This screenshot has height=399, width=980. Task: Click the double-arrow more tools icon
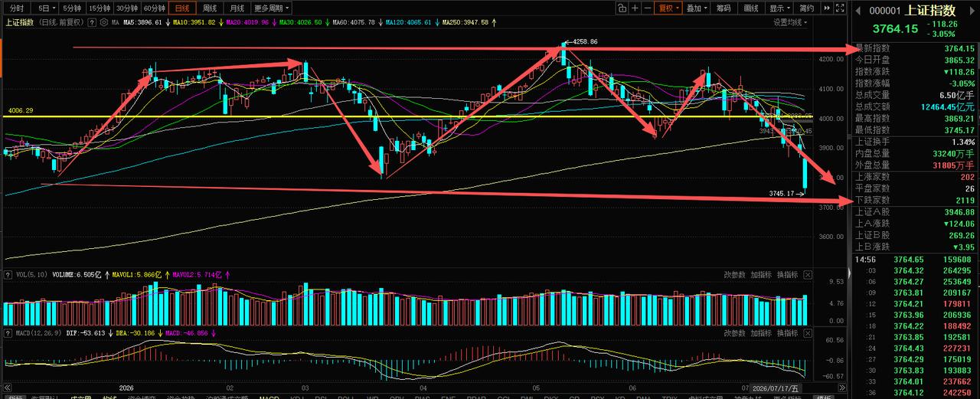point(825,8)
